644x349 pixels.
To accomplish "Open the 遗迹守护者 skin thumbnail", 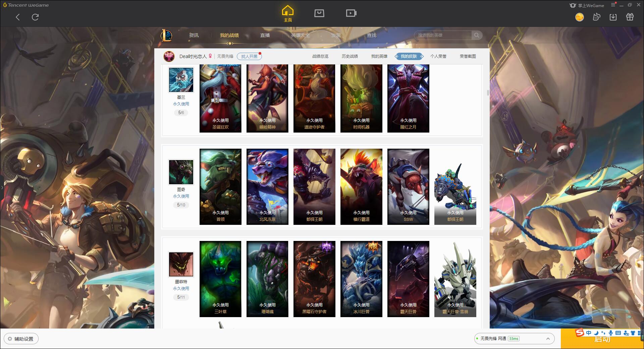I will pos(314,99).
